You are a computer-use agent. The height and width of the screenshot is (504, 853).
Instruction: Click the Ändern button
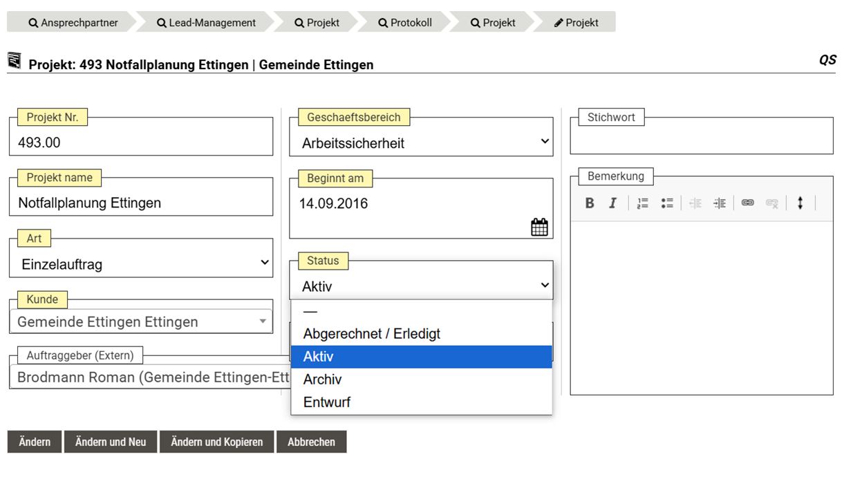[x=35, y=442]
